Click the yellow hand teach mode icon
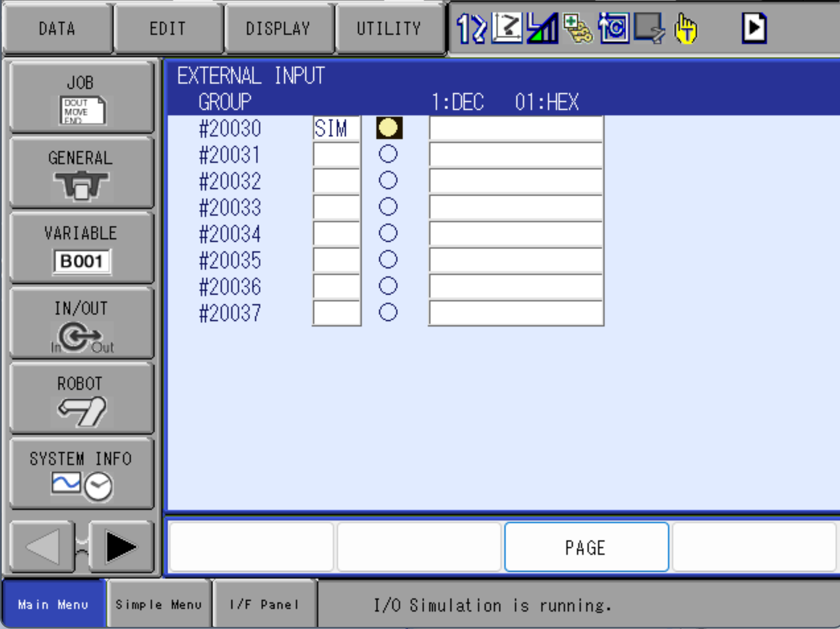840x629 pixels. (685, 28)
